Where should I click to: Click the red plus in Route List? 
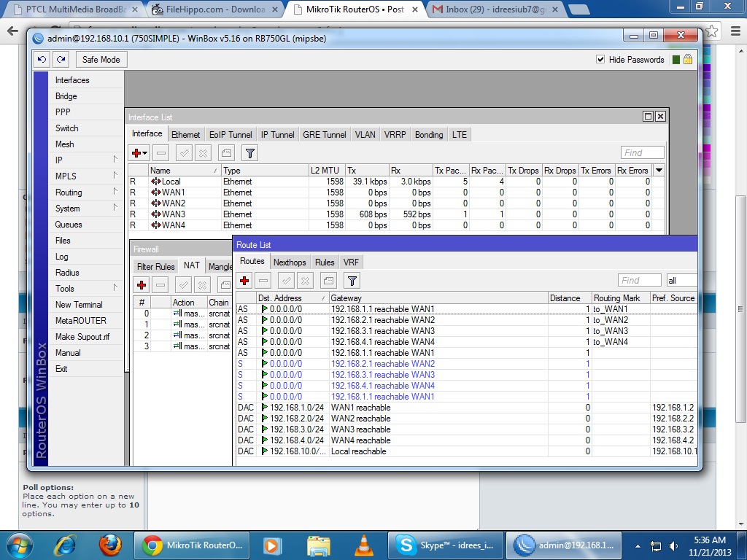[244, 281]
